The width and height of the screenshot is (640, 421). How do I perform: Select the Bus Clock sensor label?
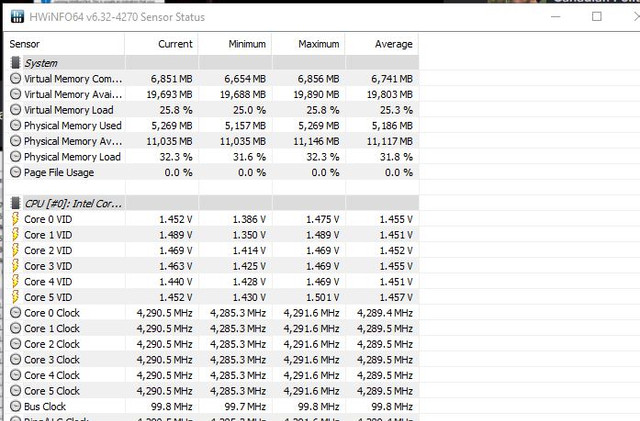(x=45, y=406)
